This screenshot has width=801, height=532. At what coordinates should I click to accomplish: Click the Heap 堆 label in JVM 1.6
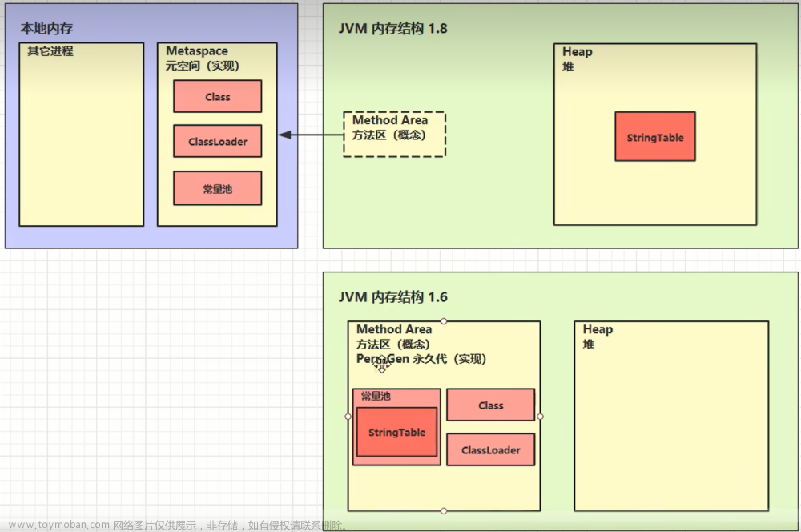click(598, 337)
